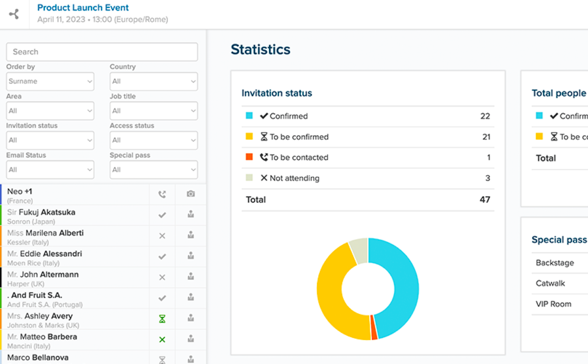This screenshot has width=588, height=364.
Task: Click the Backstage special pass row
Action: [560, 263]
